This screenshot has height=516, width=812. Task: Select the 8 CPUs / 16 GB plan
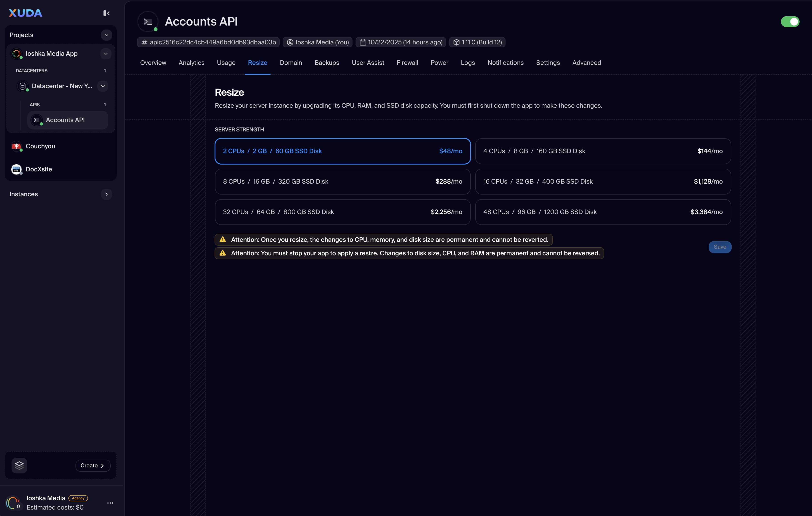(x=342, y=182)
